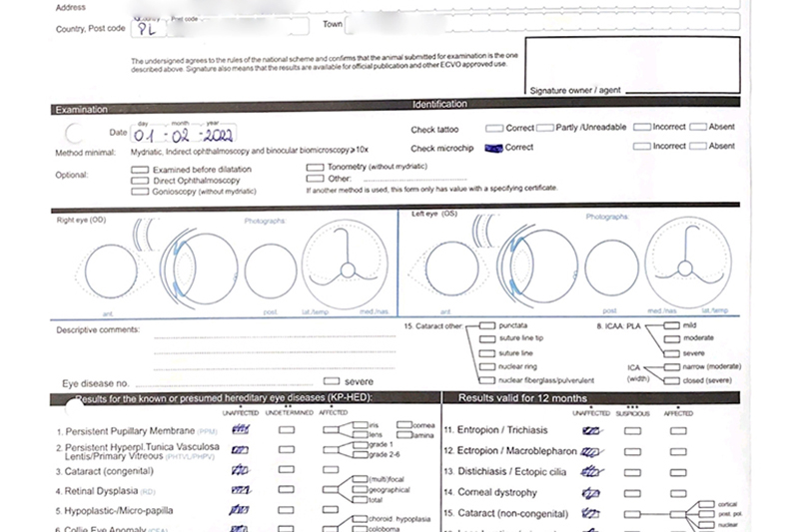Toggle Unaffected box for Entropion / Trichiasis

coord(591,431)
